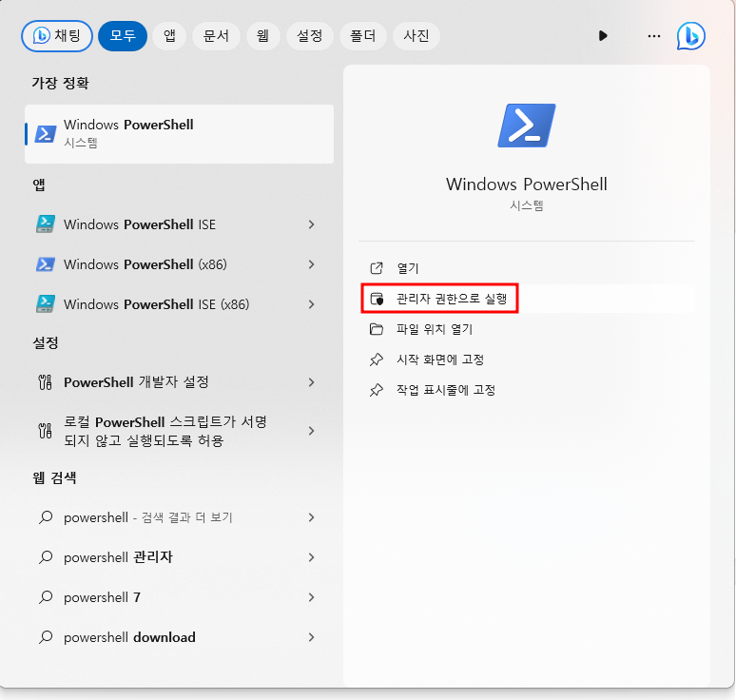Click search icon beside 'powershell - 검색 결과 더 보기'
Screen dimensions: 736x700
tap(46, 517)
